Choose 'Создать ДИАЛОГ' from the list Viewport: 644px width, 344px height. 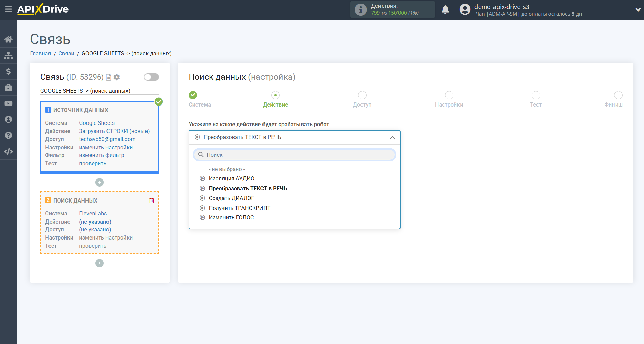pos(231,198)
